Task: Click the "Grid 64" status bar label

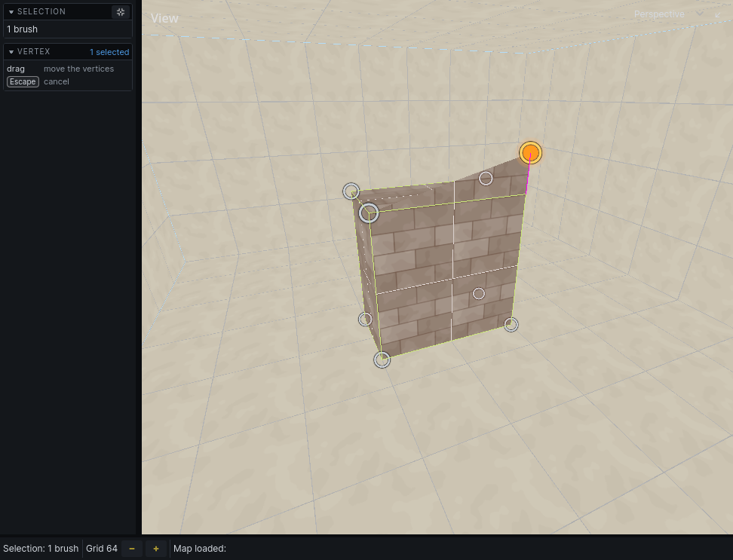Action: pyautogui.click(x=102, y=549)
